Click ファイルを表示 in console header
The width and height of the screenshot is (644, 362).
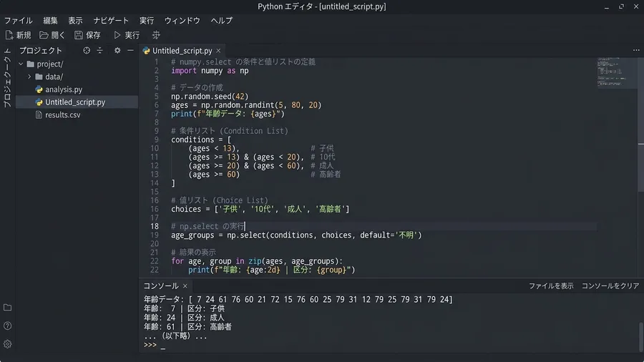pyautogui.click(x=551, y=285)
